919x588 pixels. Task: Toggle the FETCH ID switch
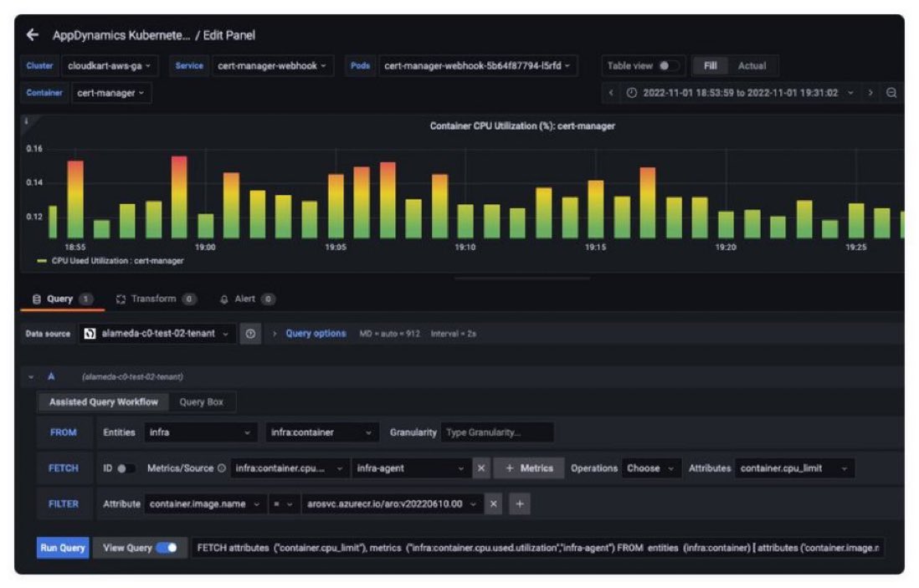pos(125,468)
